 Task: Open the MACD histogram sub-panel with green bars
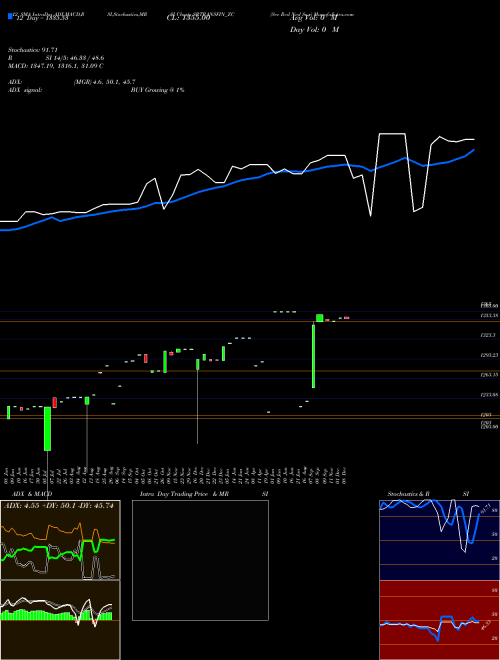pos(60,620)
